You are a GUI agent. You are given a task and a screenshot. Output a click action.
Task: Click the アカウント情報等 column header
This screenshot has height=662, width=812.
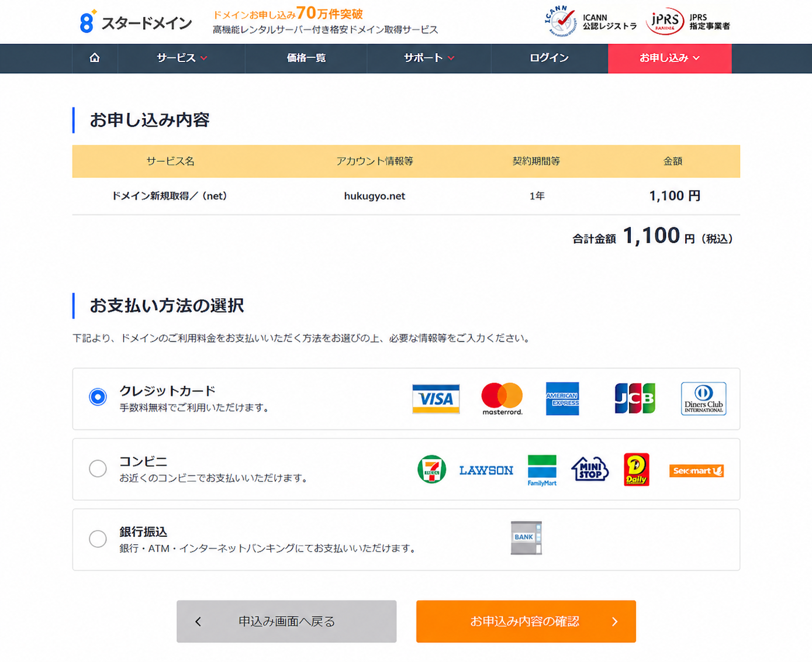point(375,161)
